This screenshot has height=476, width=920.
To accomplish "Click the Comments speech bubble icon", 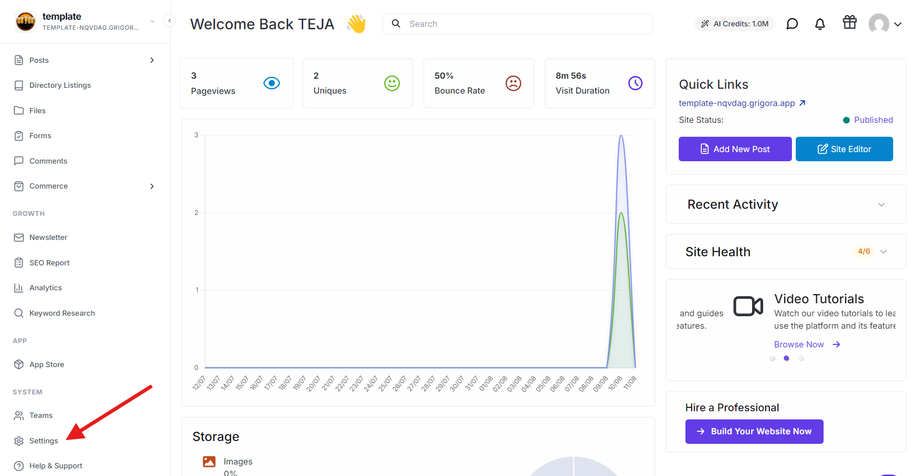I will pyautogui.click(x=19, y=161).
